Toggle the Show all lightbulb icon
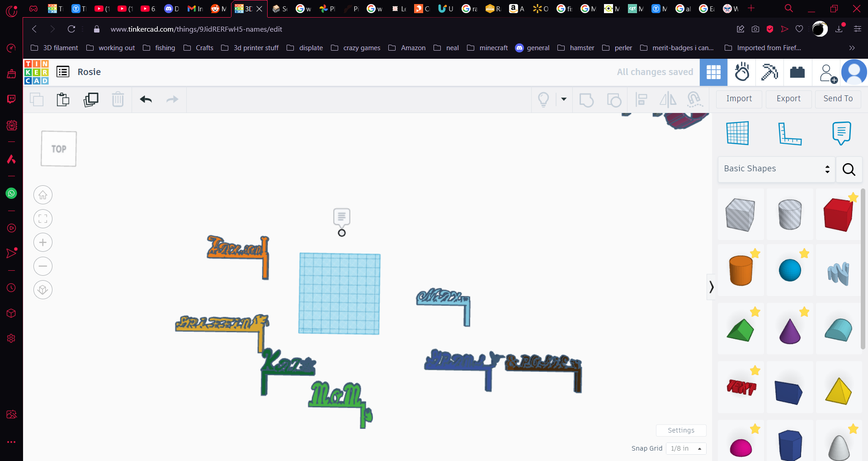Screen dimensions: 868x461 tap(543, 99)
